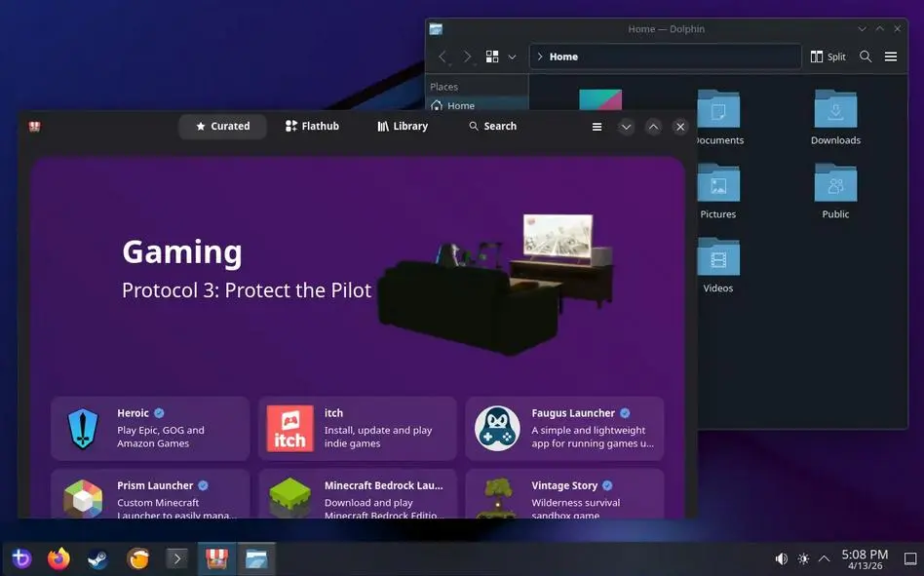Viewport: 924px width, 576px height.
Task: Go back in Dolphin
Action: coord(443,57)
